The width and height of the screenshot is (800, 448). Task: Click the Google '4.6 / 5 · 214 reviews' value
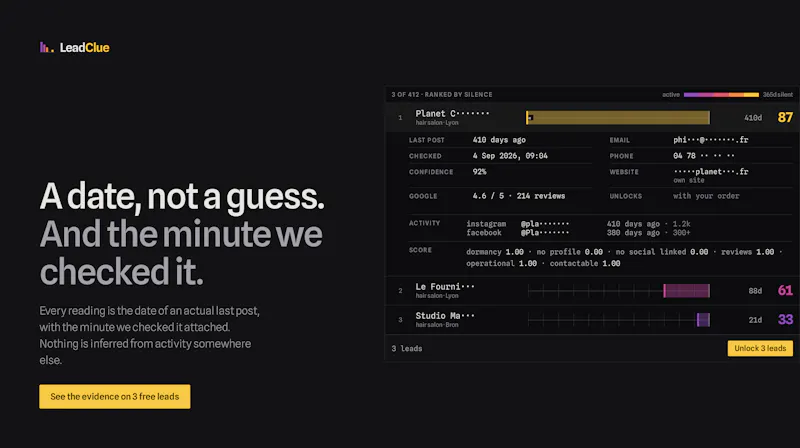click(518, 196)
